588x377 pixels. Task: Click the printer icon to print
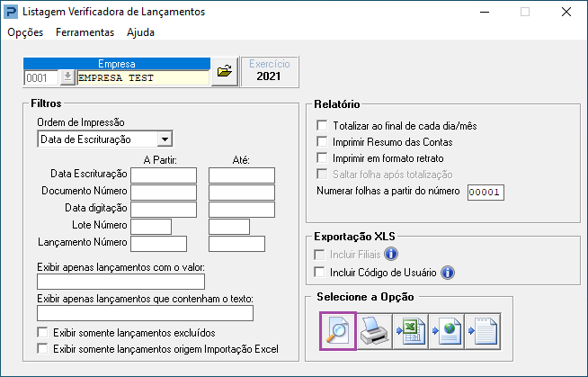pyautogui.click(x=374, y=331)
